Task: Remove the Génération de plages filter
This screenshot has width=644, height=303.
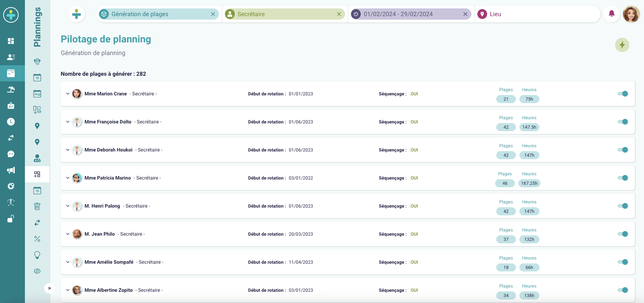Action: (213, 14)
